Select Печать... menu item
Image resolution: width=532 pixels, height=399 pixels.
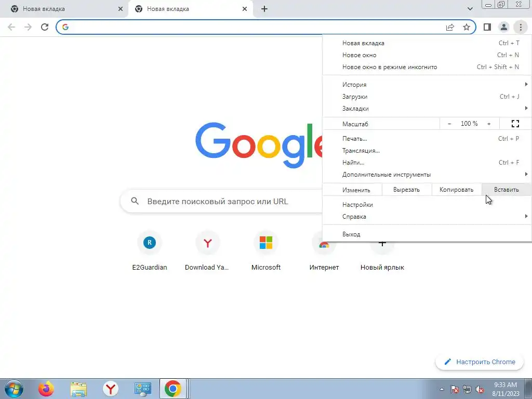tap(427, 138)
